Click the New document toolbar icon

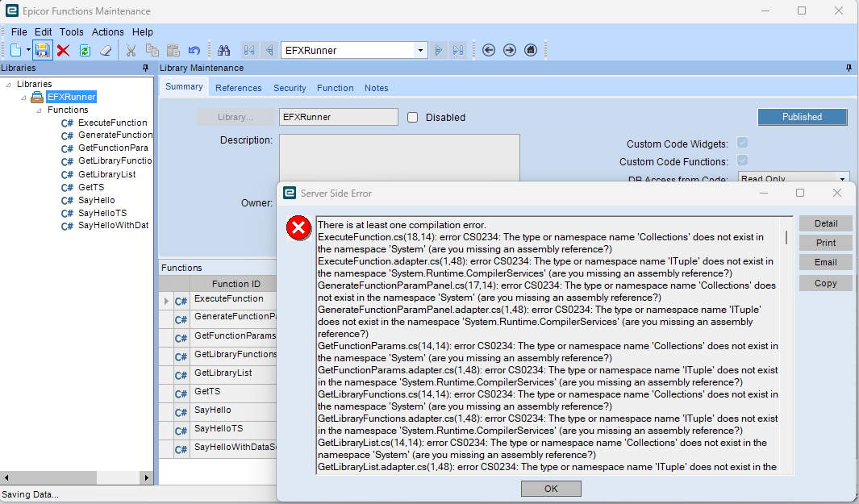pos(15,50)
